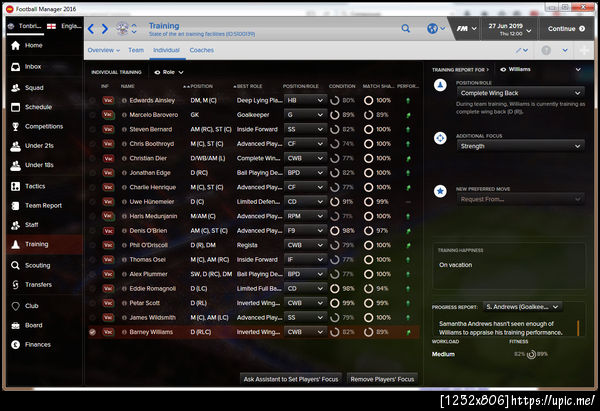Open the FM menu
Image resolution: width=600 pixels, height=411 pixels.
tap(466, 29)
